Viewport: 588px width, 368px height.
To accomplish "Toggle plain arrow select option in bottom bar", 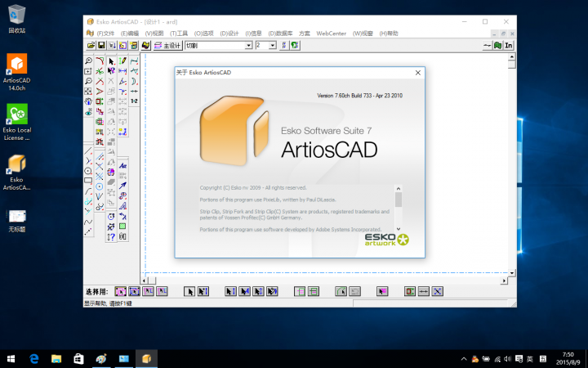I will coord(189,291).
